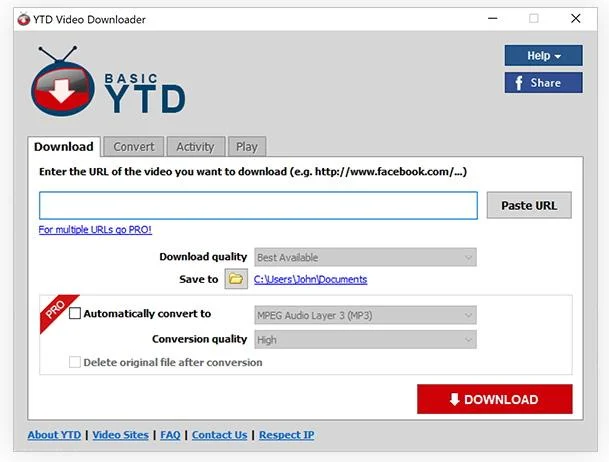The height and width of the screenshot is (462, 609).
Task: Select the Download tab
Action: point(64,146)
